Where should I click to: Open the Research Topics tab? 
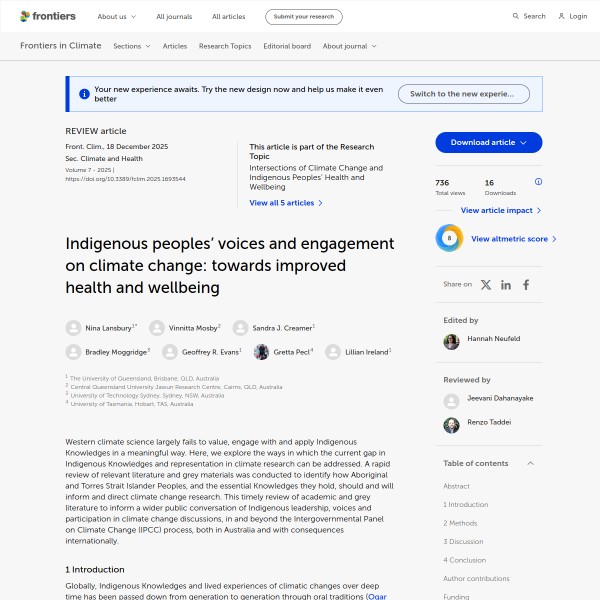coord(225,46)
